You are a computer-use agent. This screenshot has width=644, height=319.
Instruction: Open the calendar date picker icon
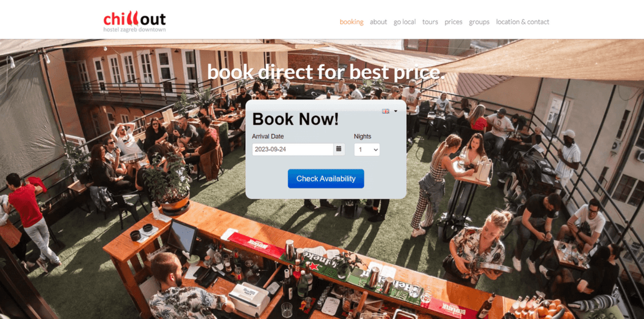tap(339, 149)
